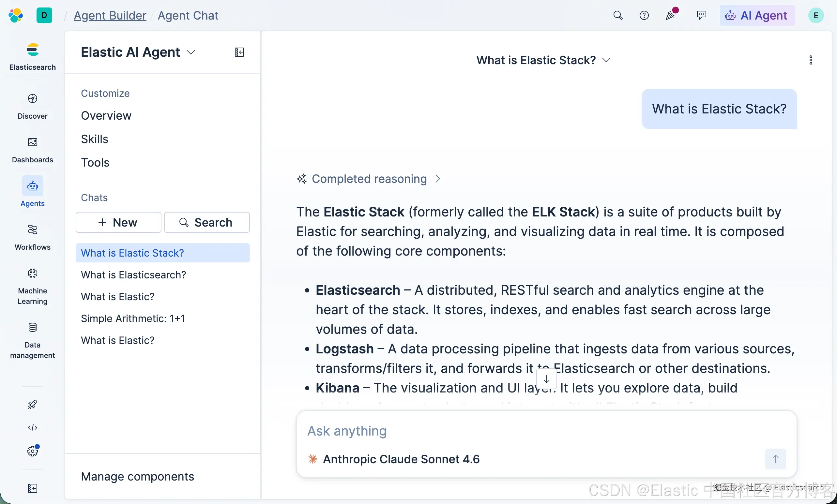Viewport: 837px width, 504px height.
Task: Open the Skills menu item
Action: (x=95, y=139)
